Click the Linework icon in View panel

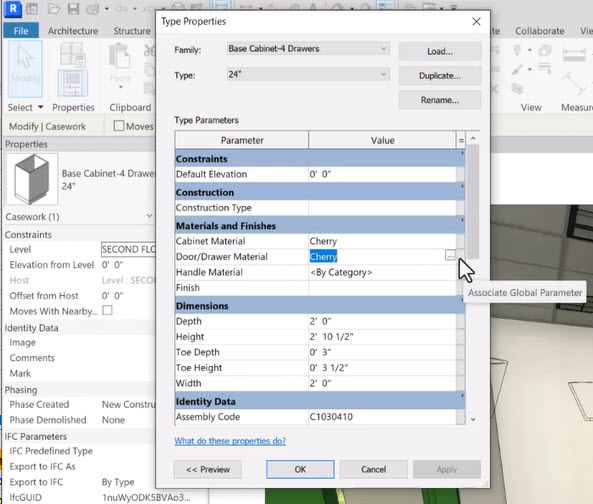coord(545,68)
